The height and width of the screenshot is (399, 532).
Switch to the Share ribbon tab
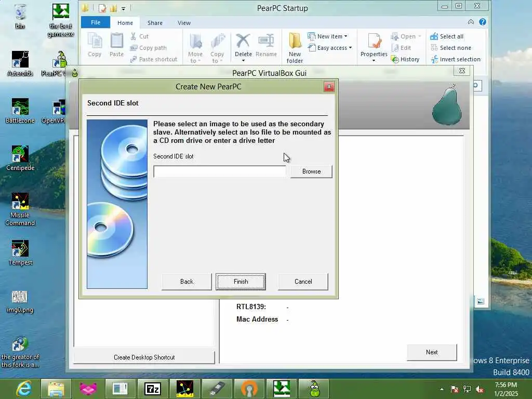(155, 23)
